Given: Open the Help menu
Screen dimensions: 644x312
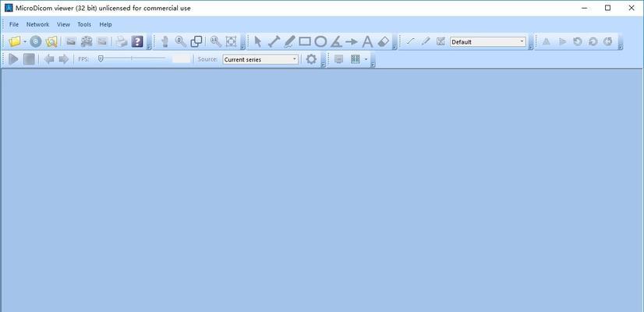Looking at the screenshot, I should pyautogui.click(x=105, y=24).
